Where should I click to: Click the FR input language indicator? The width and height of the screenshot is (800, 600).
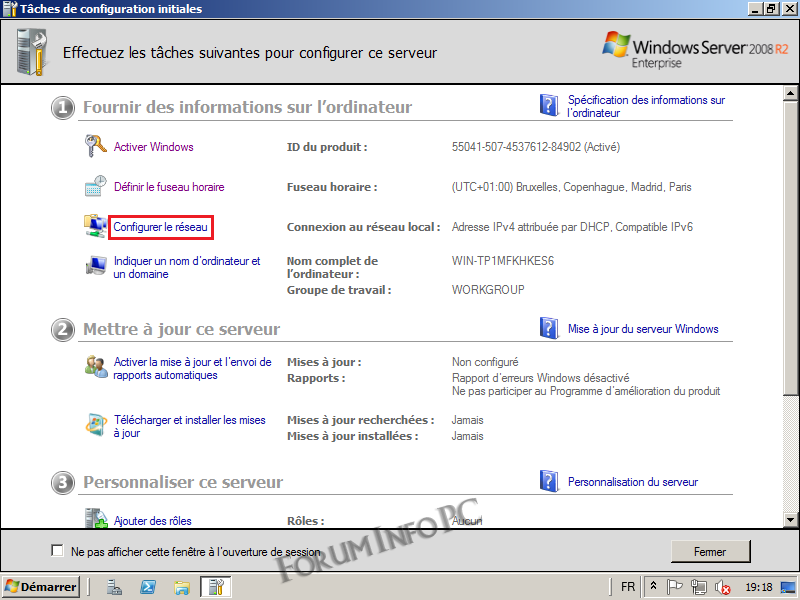click(628, 587)
